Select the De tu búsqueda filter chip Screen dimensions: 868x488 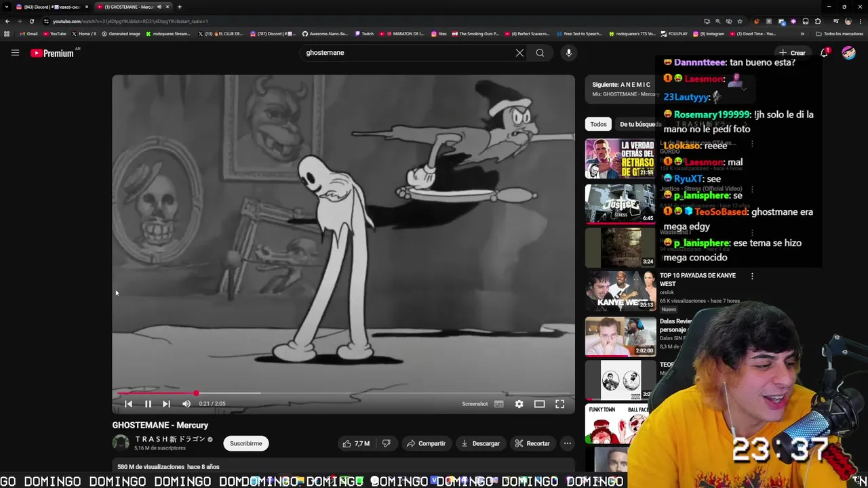point(638,124)
